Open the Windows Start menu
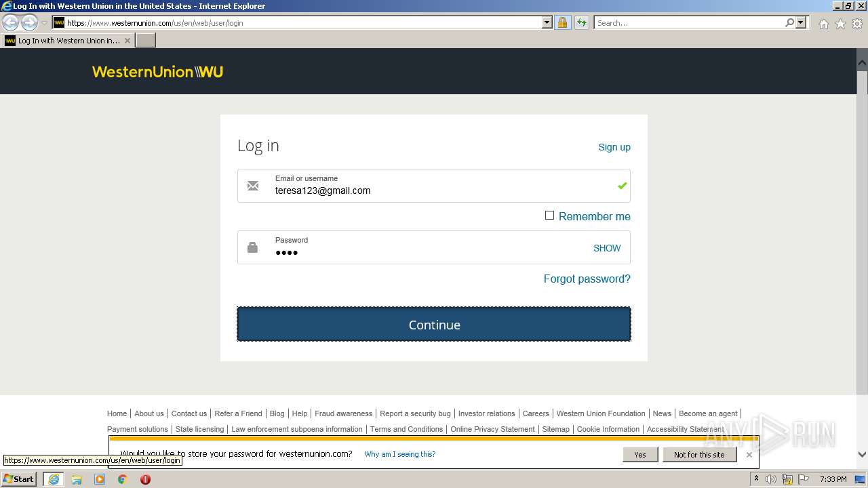The height and width of the screenshot is (488, 868). point(18,479)
